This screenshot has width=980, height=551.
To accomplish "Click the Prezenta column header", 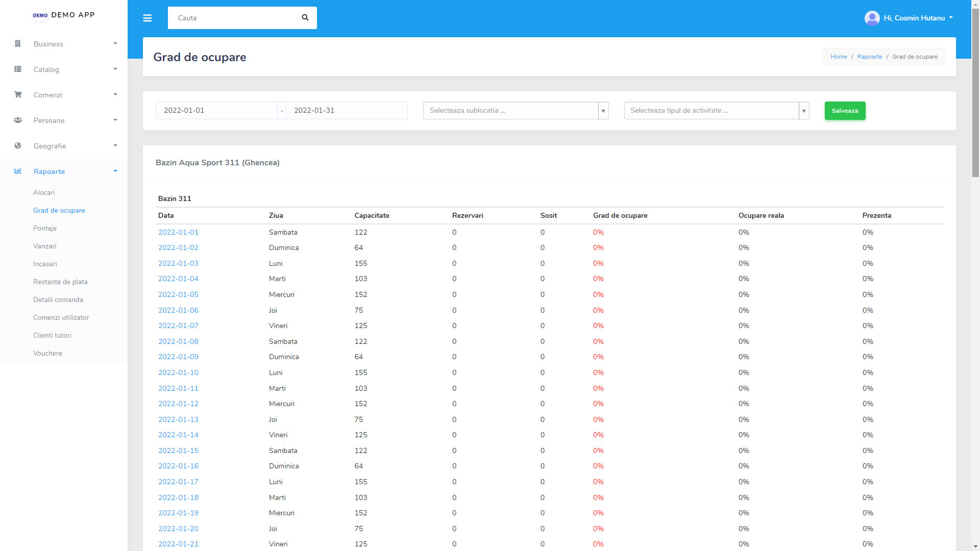I will (x=877, y=215).
